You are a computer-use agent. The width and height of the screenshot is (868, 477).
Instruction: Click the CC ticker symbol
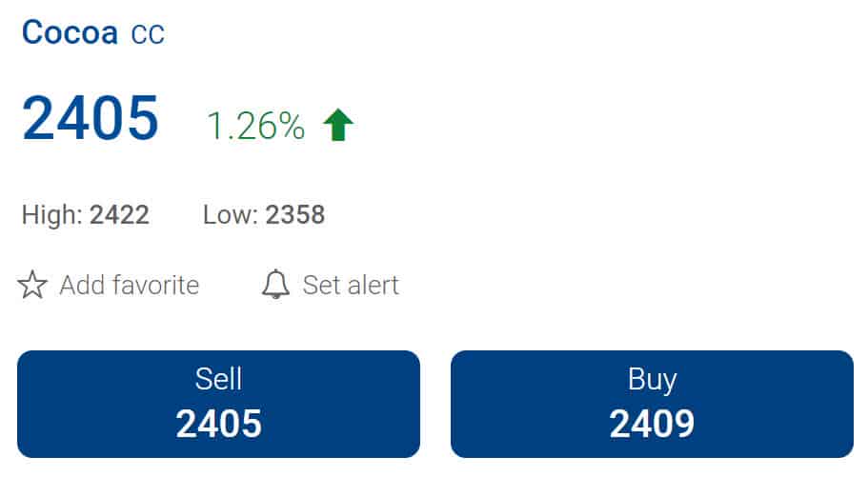pos(148,34)
